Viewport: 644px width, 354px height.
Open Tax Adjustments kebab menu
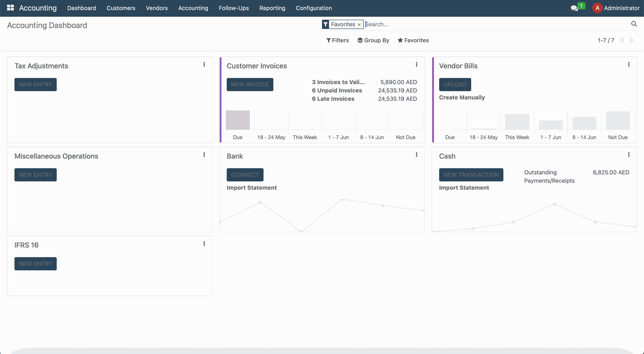pyautogui.click(x=204, y=64)
